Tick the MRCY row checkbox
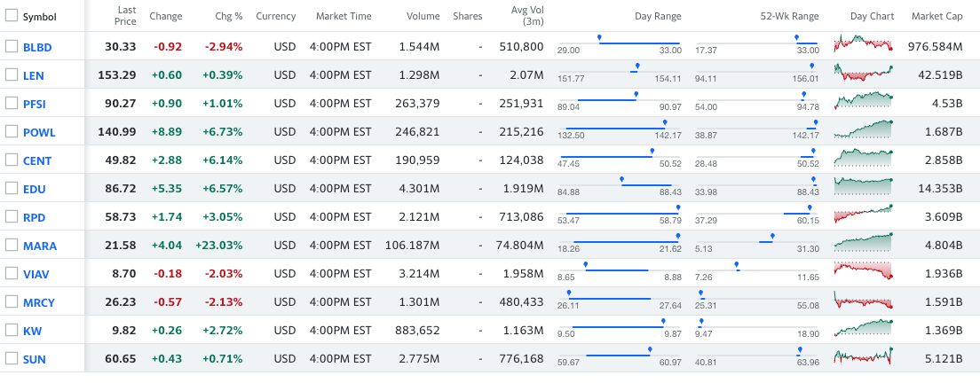Screen dimensions: 980x383 tap(12, 302)
